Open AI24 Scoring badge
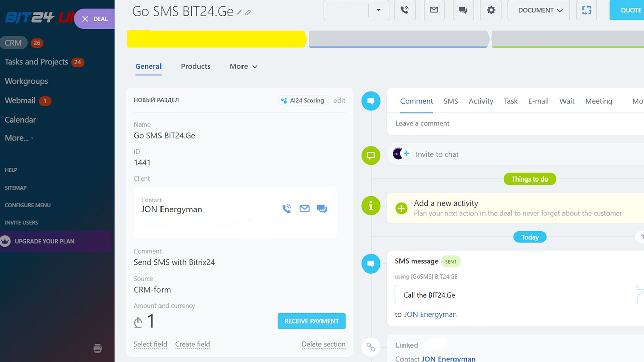Viewport: 644px width, 362px height. [303, 100]
